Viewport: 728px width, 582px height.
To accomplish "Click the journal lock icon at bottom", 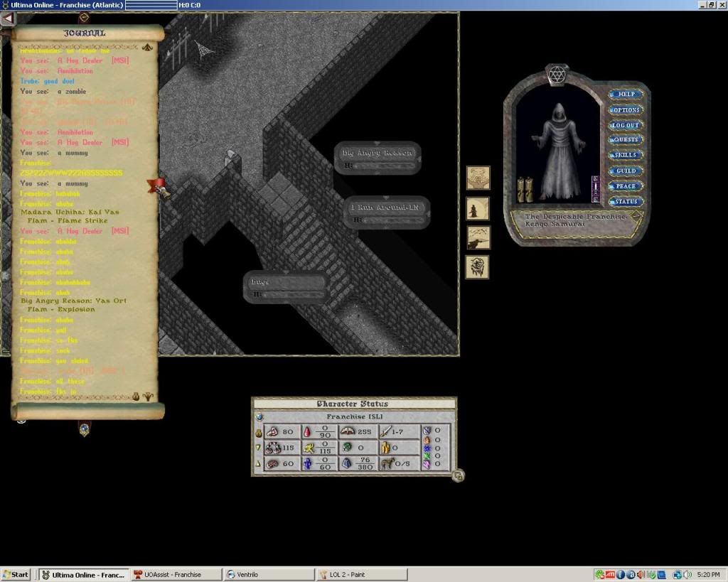I will coord(136,397).
